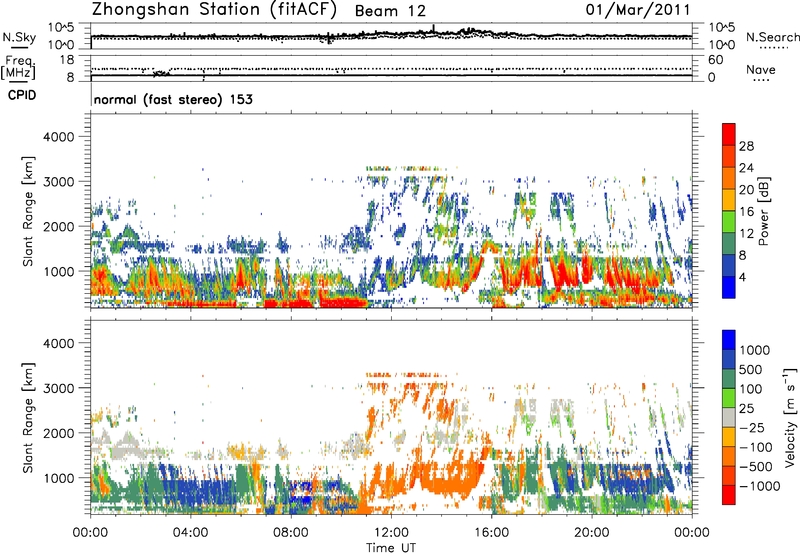
Task: Click '4000' range tick on the power panel
Action: 58,137
